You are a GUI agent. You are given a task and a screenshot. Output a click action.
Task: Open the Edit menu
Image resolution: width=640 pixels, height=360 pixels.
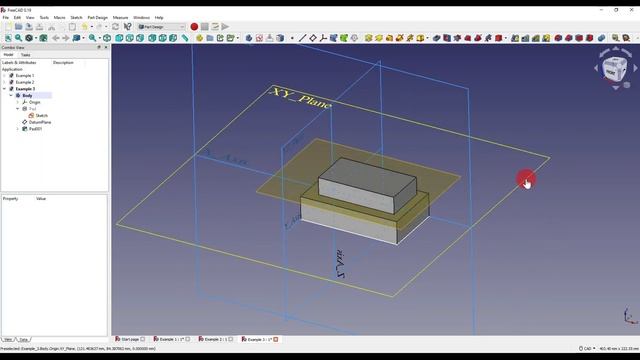[x=17, y=18]
